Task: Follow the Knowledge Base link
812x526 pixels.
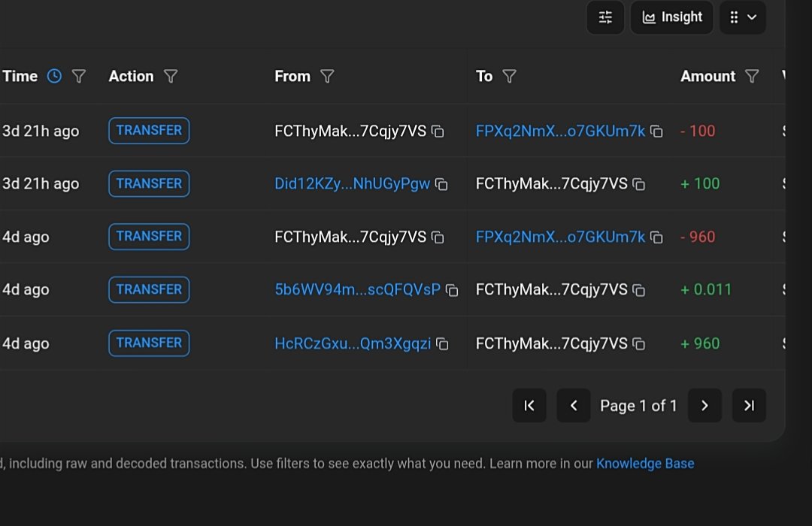Action: click(x=645, y=464)
